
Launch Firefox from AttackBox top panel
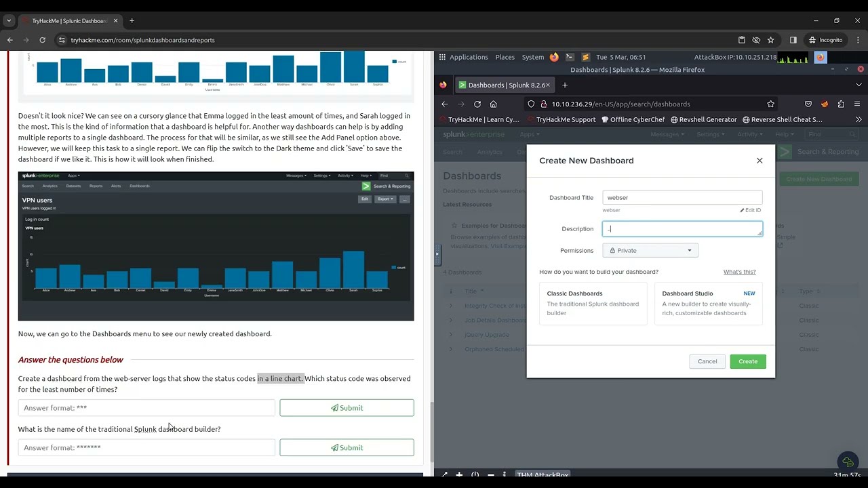pyautogui.click(x=554, y=57)
